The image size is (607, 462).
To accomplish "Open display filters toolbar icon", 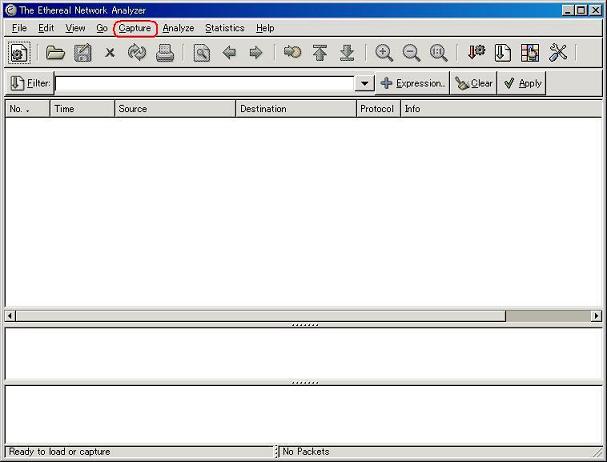I will tap(502, 53).
